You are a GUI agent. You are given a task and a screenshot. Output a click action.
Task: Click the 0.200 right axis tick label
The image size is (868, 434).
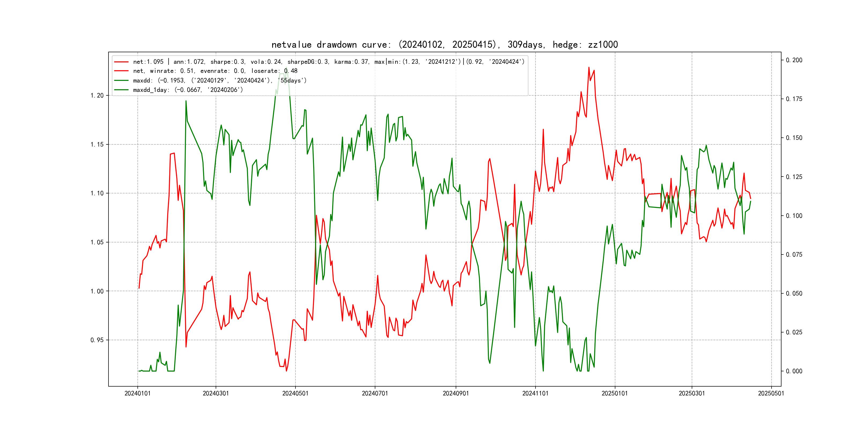point(794,60)
